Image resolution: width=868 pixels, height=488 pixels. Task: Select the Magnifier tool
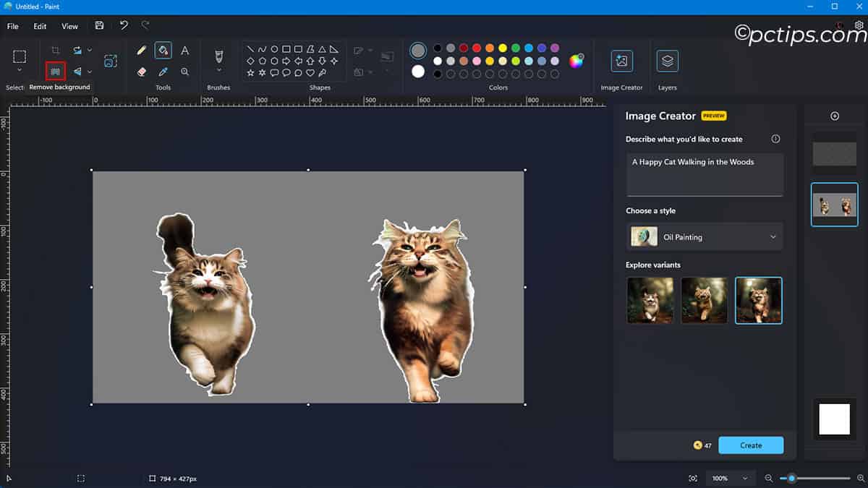185,71
